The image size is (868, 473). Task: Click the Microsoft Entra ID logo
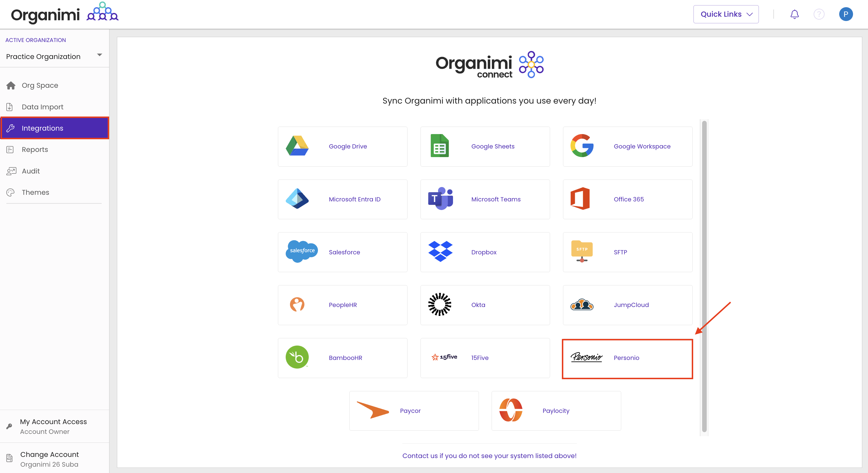297,199
